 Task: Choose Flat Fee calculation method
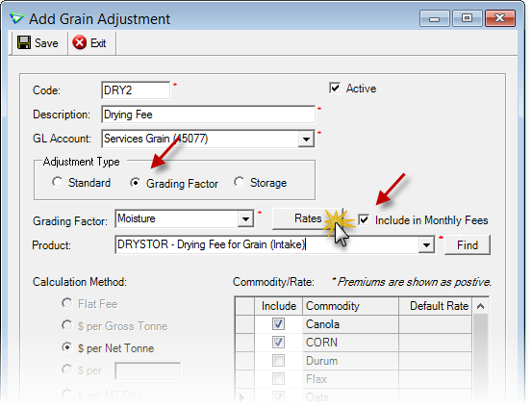pyautogui.click(x=66, y=303)
